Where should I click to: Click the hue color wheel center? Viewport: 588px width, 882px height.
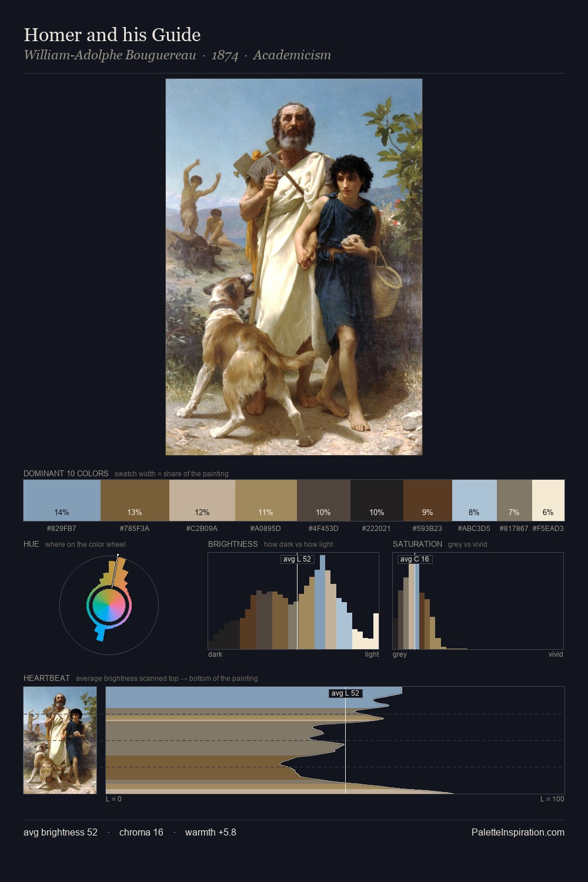click(109, 605)
